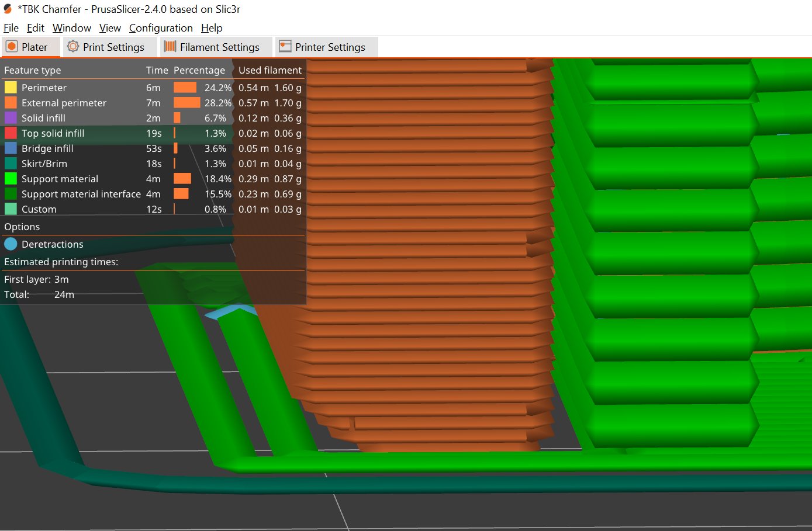Click the total print time '24m'
This screenshot has height=531, width=812.
(x=64, y=294)
